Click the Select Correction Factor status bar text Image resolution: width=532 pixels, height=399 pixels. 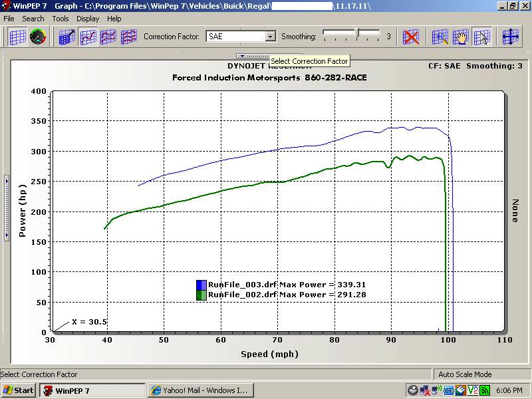(39, 374)
